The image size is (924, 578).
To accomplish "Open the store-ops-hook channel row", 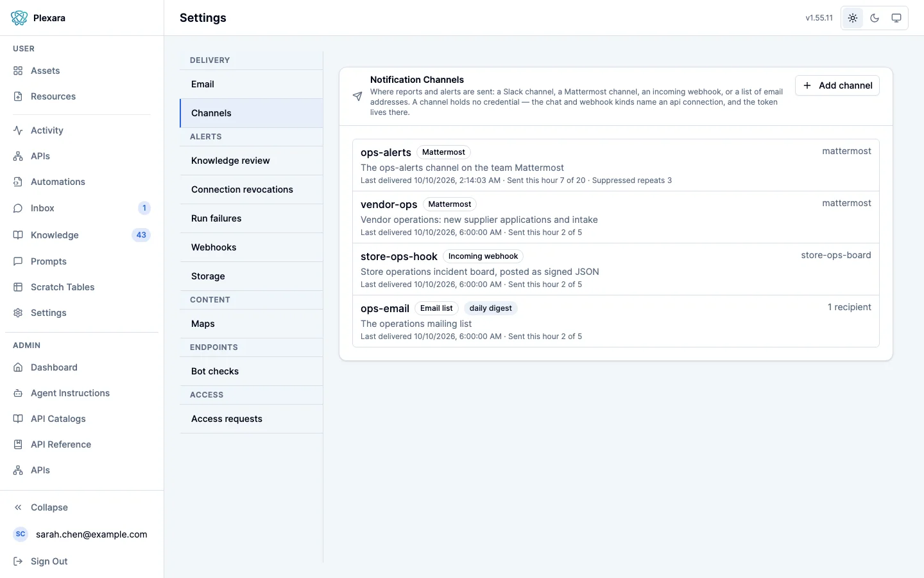I will point(616,269).
